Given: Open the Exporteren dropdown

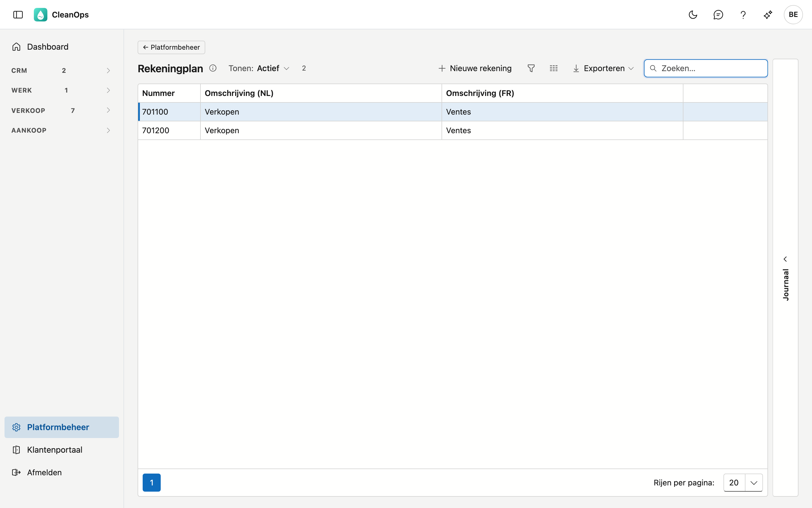Looking at the screenshot, I should (x=603, y=68).
